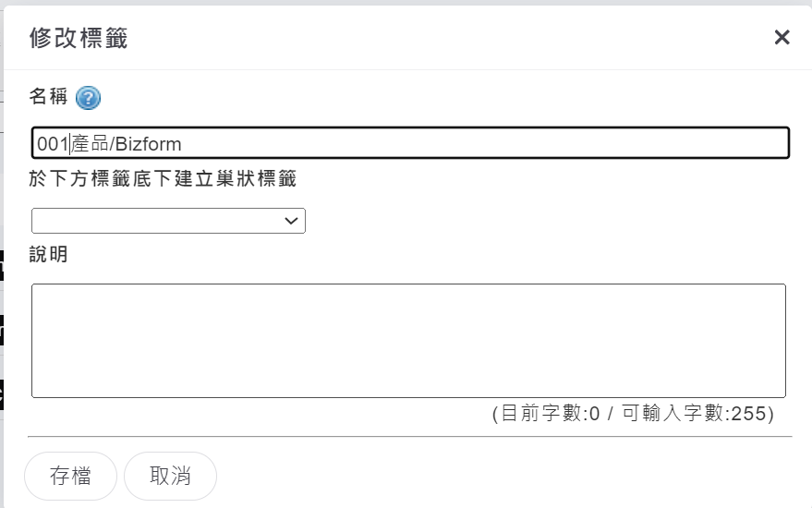Click the 名稱 text input field
This screenshot has height=508, width=812.
410,143
